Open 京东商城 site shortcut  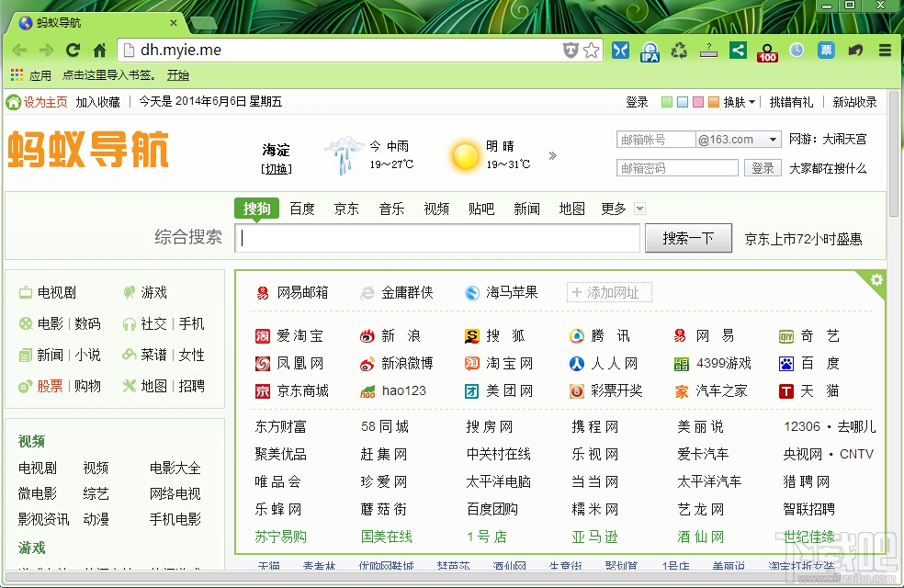coord(292,390)
